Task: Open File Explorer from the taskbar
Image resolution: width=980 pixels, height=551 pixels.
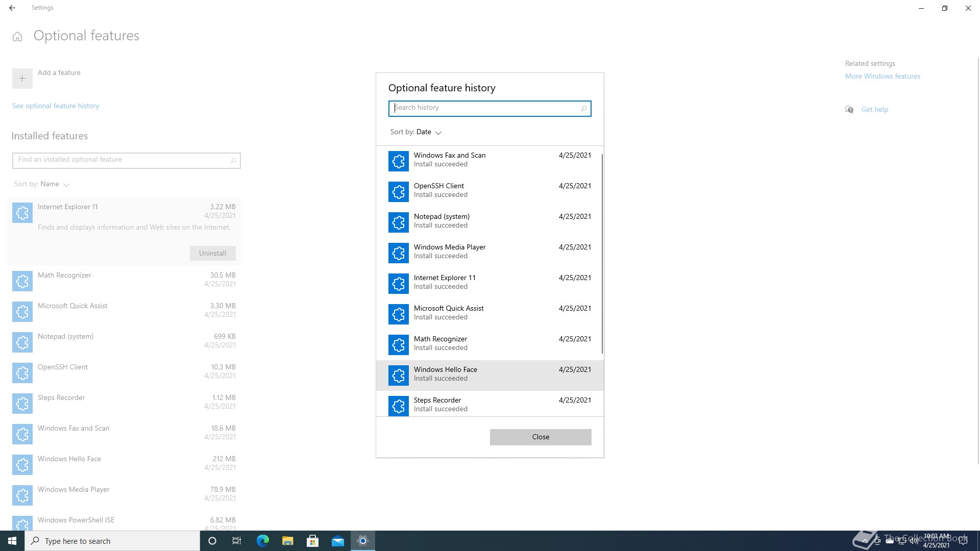Action: click(x=287, y=541)
